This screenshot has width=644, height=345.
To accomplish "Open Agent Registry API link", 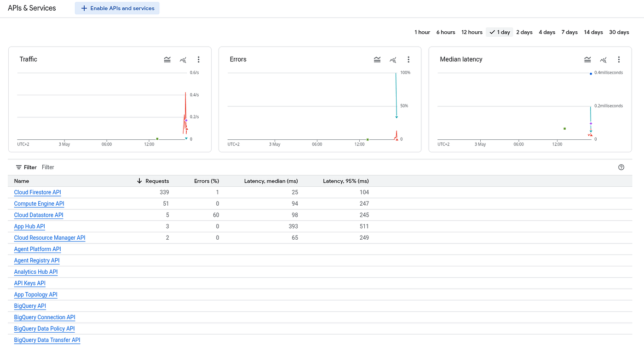I will pos(37,260).
